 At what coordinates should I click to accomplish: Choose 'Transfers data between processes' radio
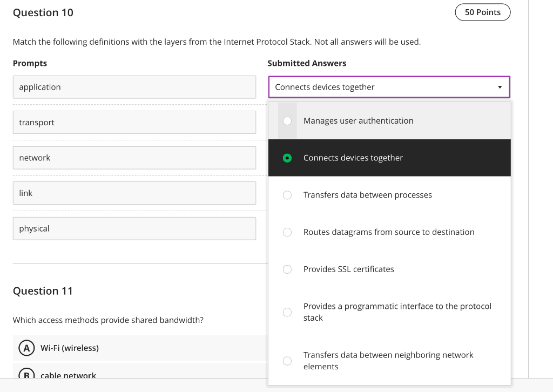coord(287,195)
